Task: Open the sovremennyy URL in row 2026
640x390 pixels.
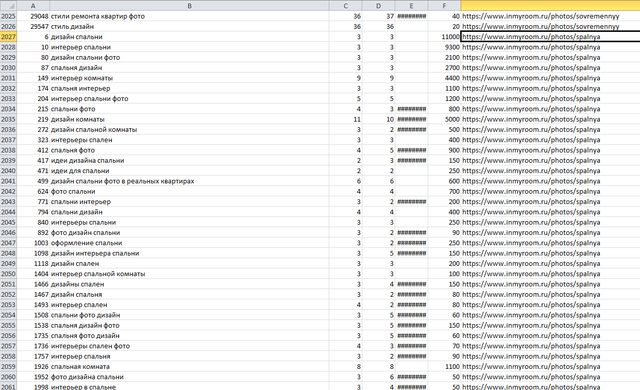Action: [x=541, y=27]
